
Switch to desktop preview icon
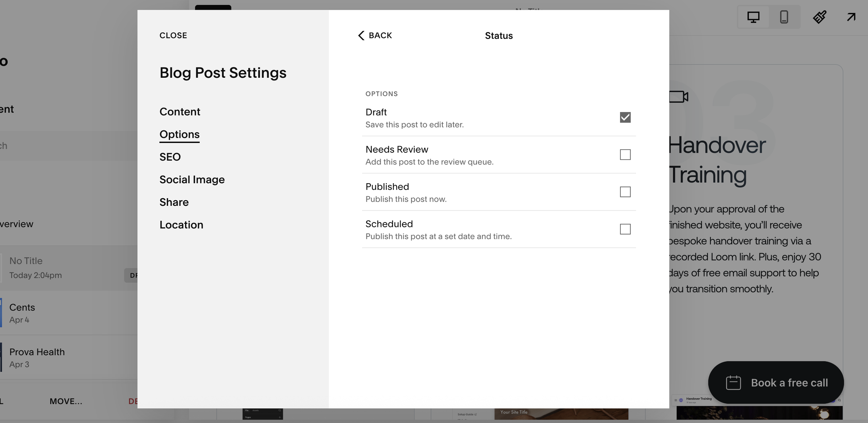click(753, 17)
